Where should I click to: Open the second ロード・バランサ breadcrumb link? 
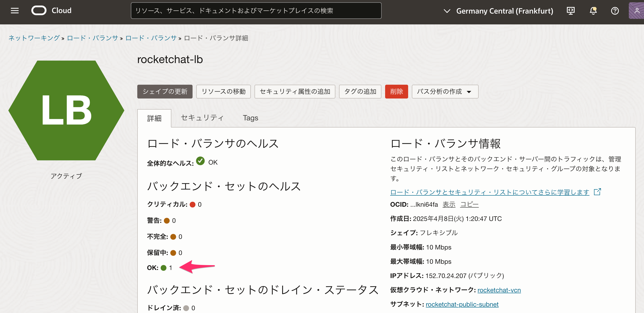tap(151, 38)
